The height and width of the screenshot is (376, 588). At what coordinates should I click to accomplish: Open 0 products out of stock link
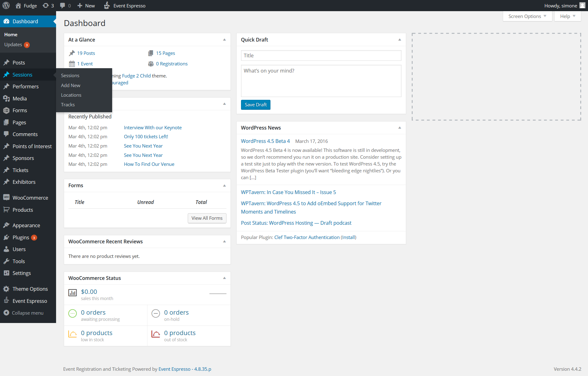point(180,336)
